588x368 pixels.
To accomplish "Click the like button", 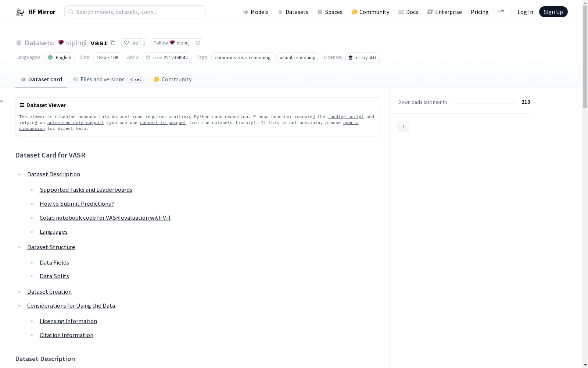I will (x=131, y=43).
